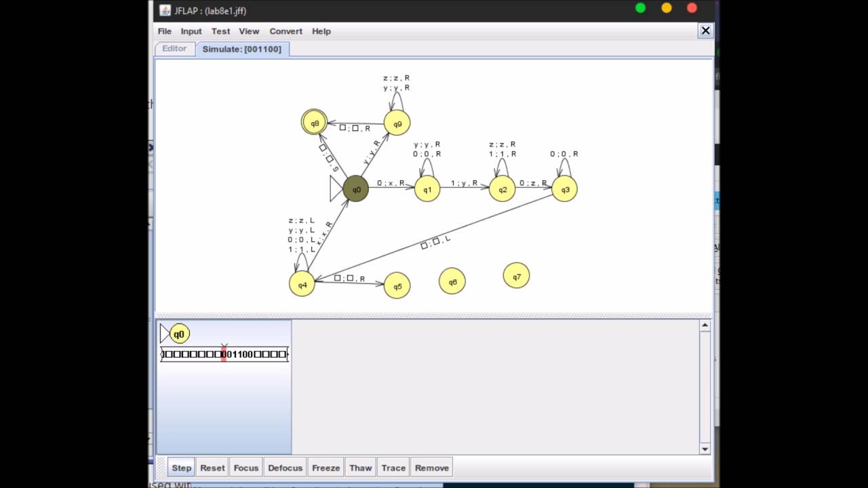The width and height of the screenshot is (868, 488).
Task: Open the Input menu
Action: (x=191, y=31)
